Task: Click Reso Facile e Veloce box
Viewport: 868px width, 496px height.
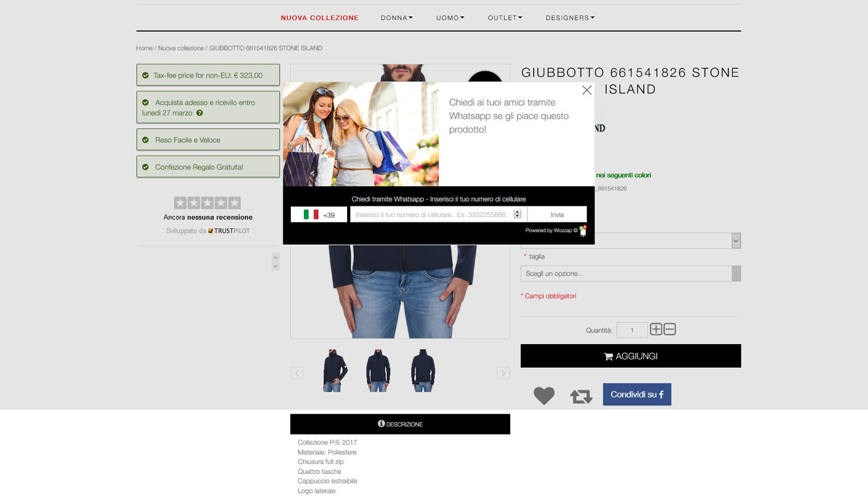Action: tap(208, 139)
